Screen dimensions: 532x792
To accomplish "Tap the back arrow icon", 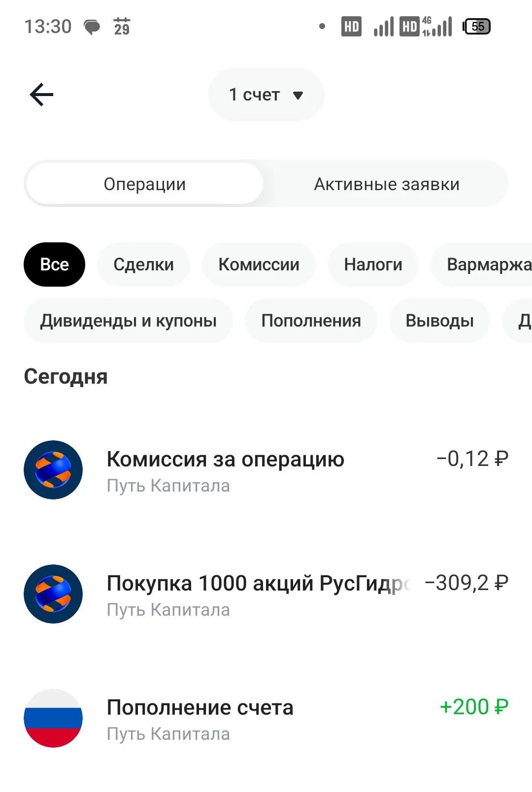I will point(41,95).
